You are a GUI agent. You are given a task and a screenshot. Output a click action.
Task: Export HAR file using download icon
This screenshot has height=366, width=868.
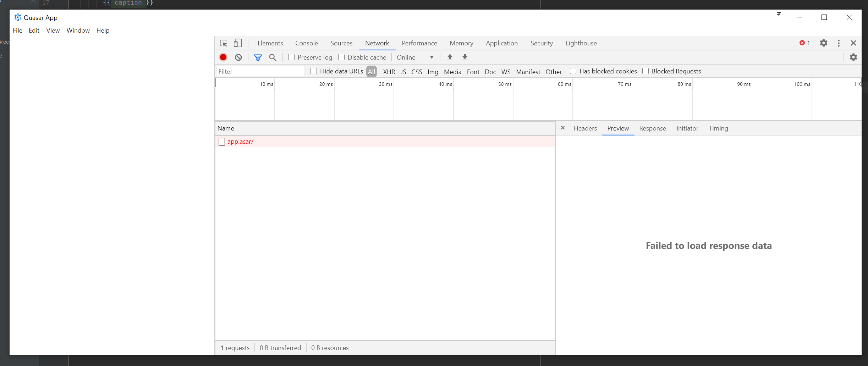(464, 57)
